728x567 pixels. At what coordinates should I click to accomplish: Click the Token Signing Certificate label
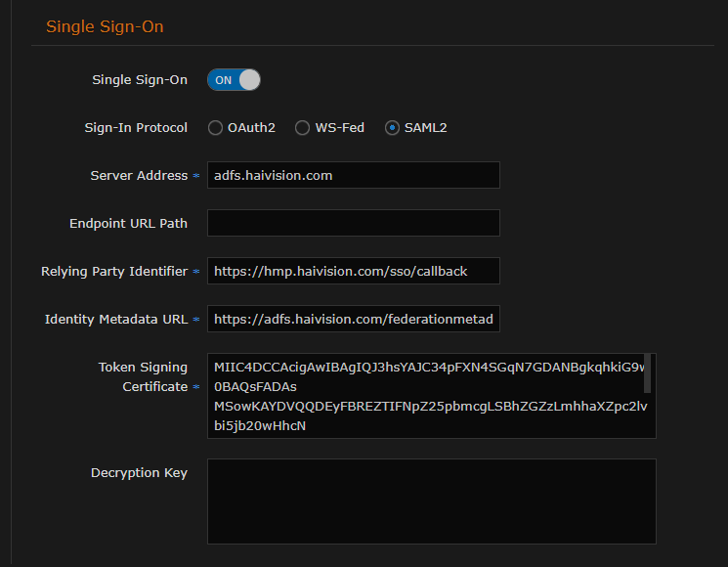tap(143, 376)
